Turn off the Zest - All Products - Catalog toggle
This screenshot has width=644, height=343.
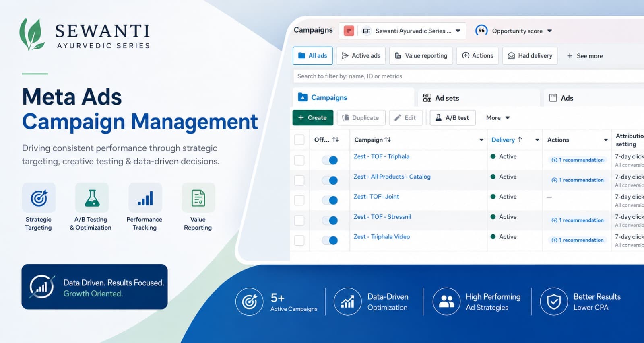point(330,181)
